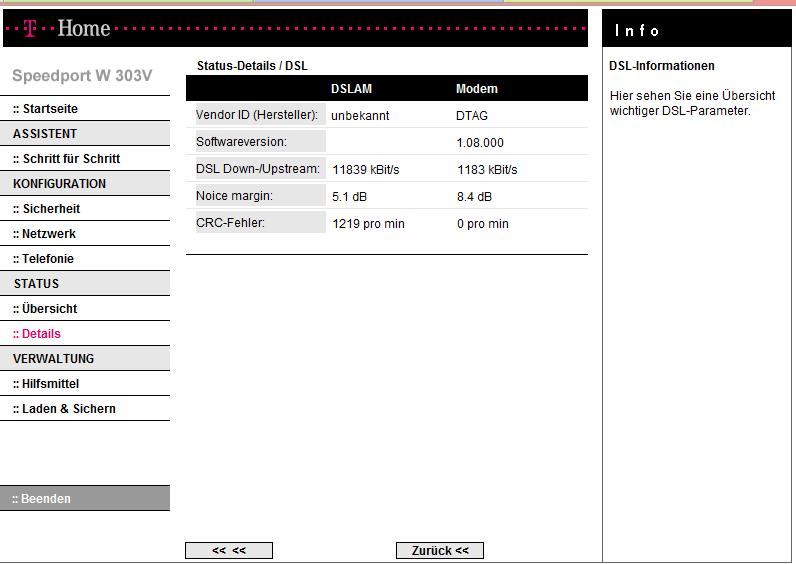Open the Hilfsmittel page
This screenshot has height=564, width=796.
pos(46,384)
